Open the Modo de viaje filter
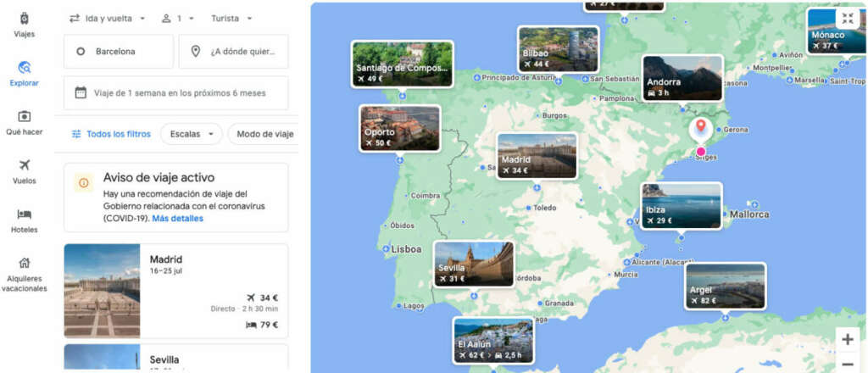 pos(264,134)
